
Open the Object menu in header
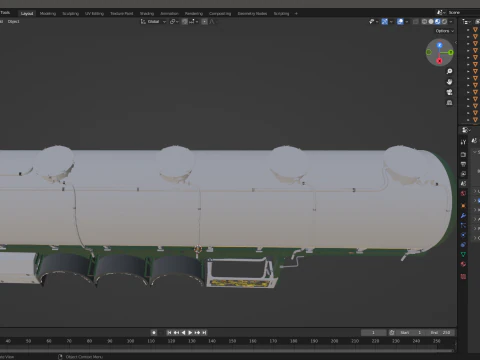(x=13, y=22)
